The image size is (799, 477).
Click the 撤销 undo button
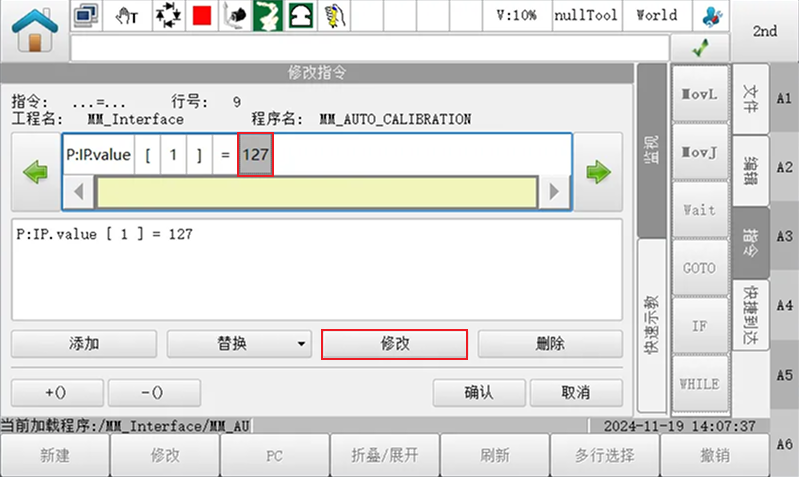coord(715,455)
